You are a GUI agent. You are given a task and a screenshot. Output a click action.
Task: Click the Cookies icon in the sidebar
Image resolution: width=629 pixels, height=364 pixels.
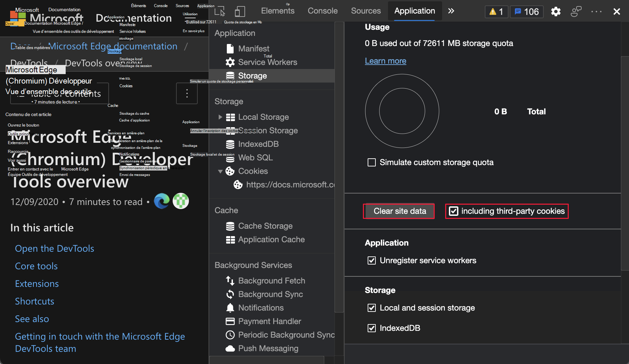tap(230, 171)
